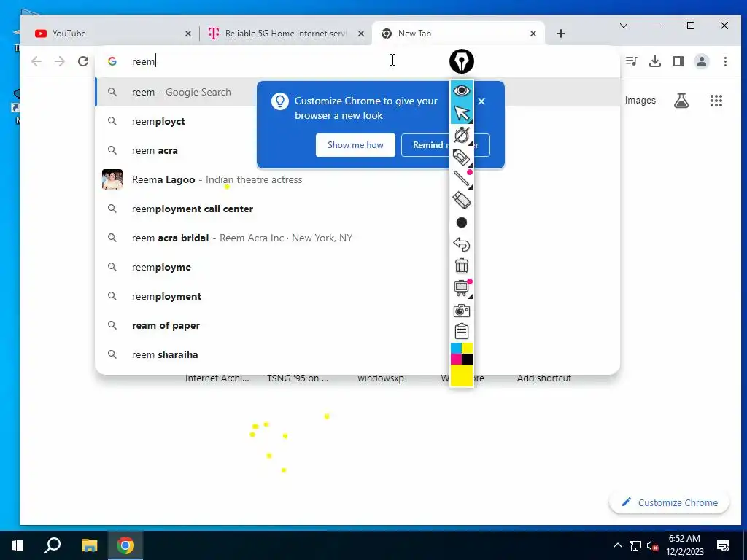Open Windows Start menu
Screen dimensions: 747x560
(x=18, y=545)
